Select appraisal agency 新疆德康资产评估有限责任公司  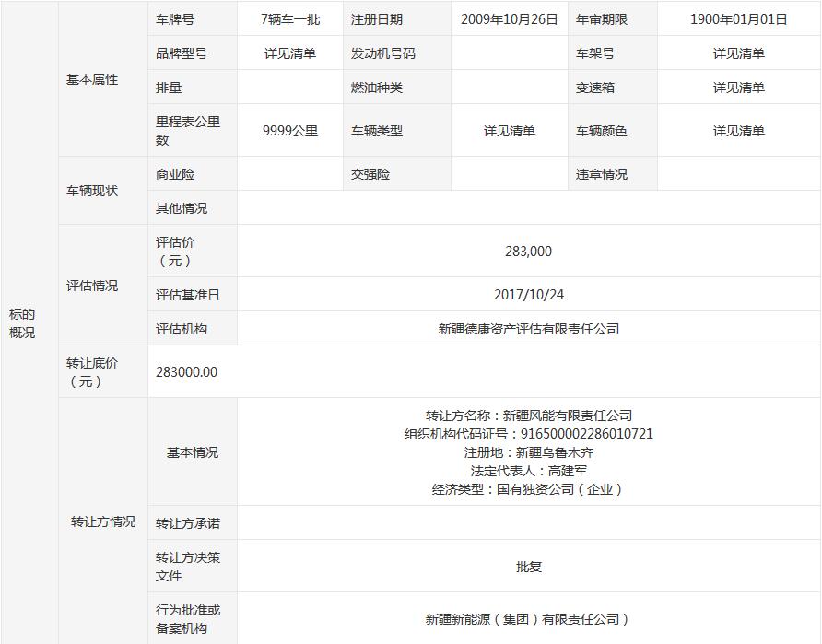pyautogui.click(x=528, y=329)
